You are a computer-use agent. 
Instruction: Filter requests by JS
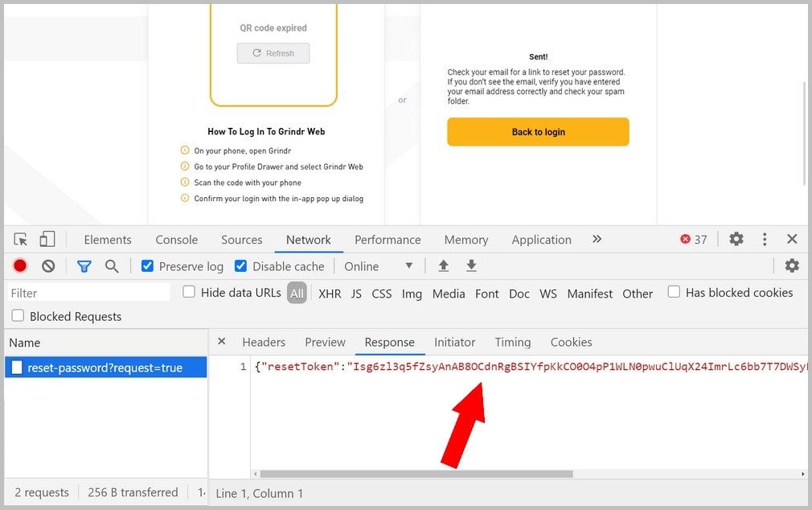click(356, 294)
